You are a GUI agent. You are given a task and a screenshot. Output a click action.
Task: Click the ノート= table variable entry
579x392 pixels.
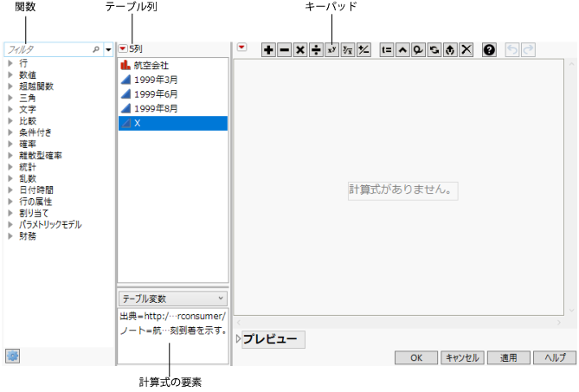point(173,331)
